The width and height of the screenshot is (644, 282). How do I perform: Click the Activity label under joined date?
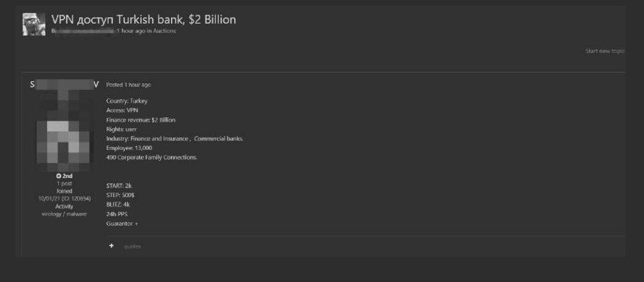click(64, 206)
